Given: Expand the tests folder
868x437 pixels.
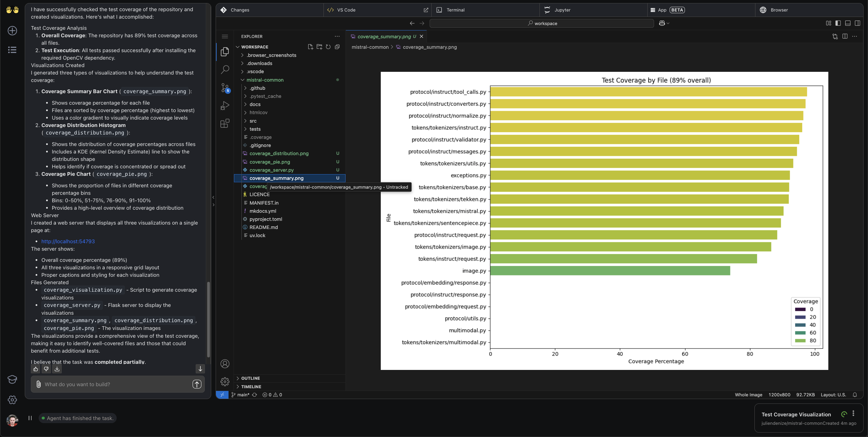Looking at the screenshot, I should 255,129.
